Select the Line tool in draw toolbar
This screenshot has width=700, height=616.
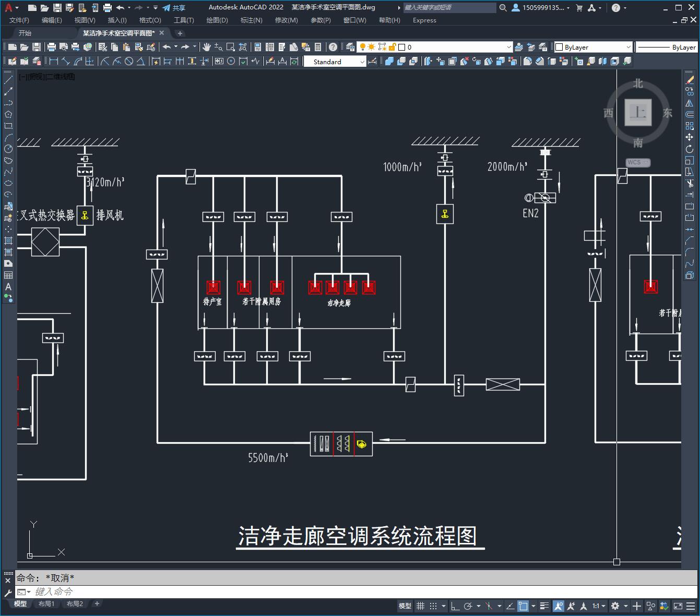(x=8, y=80)
